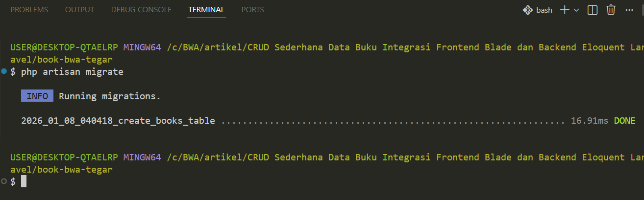Click the blue command marker beside php artisan migrate
This screenshot has width=644, height=200.
(4, 72)
